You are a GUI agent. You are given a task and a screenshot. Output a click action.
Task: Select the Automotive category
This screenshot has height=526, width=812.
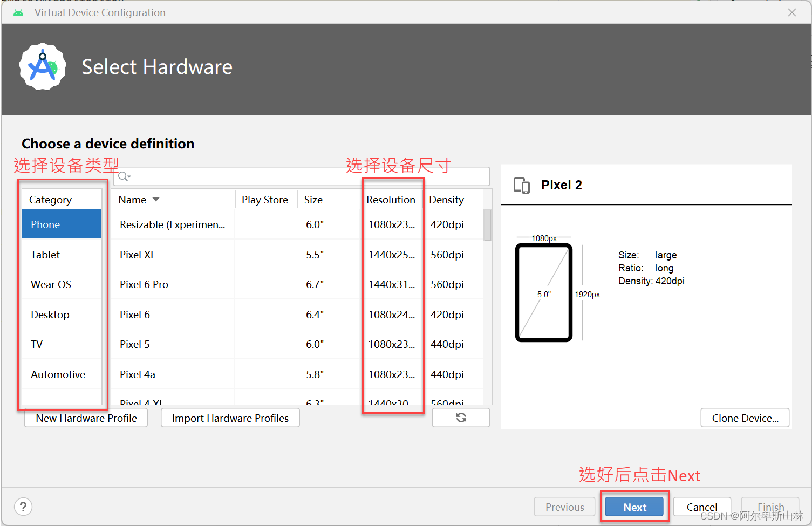click(62, 374)
